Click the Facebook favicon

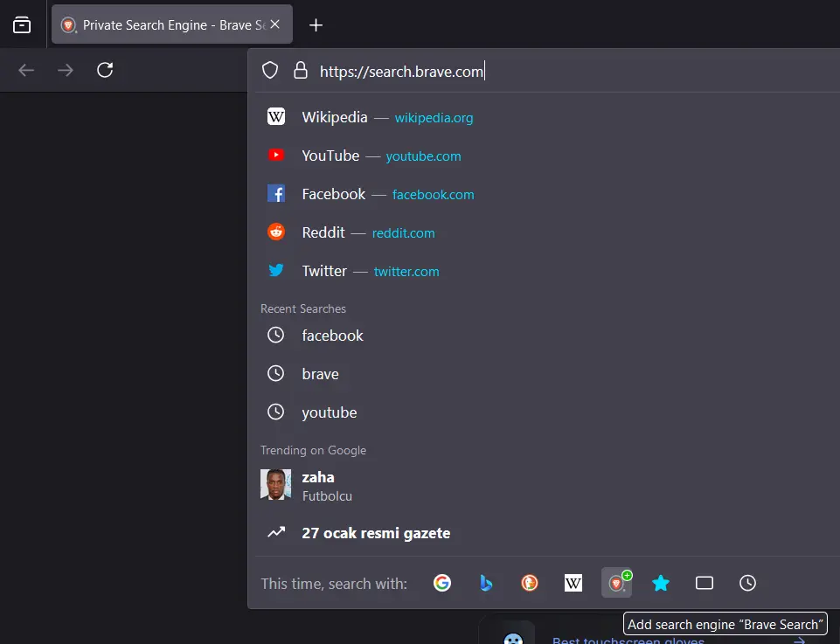point(276,194)
